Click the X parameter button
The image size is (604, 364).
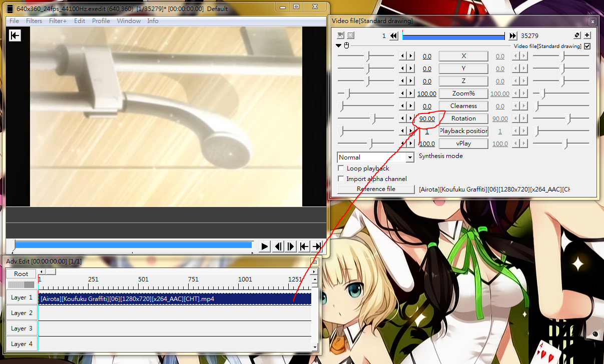[x=463, y=56]
